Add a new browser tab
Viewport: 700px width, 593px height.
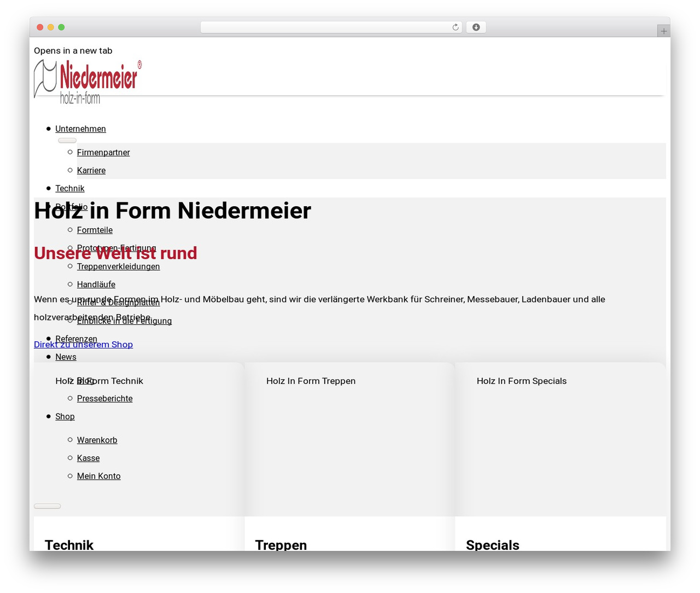point(663,31)
